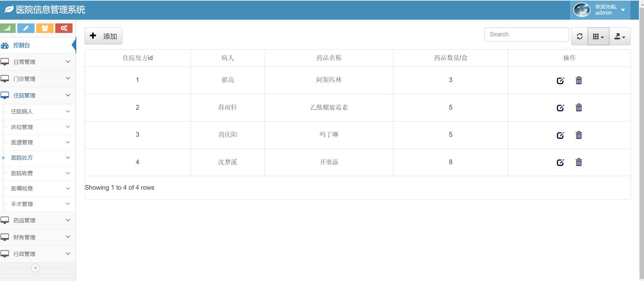Delete the row for 薛雨轩

[x=579, y=108]
